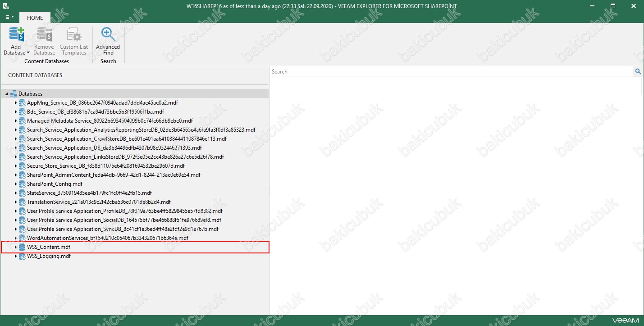This screenshot has height=326, width=644.
Task: Select the WordAutomationServices database label
Action: point(108,238)
